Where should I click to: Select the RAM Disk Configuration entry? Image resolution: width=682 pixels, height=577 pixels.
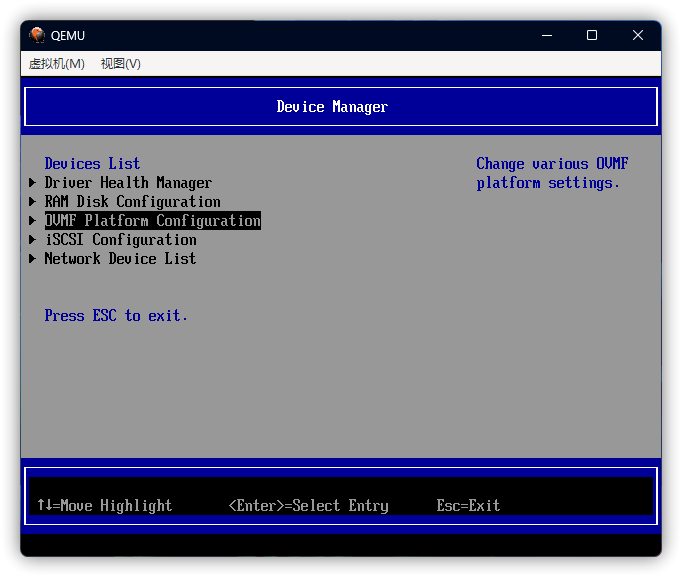tap(132, 202)
